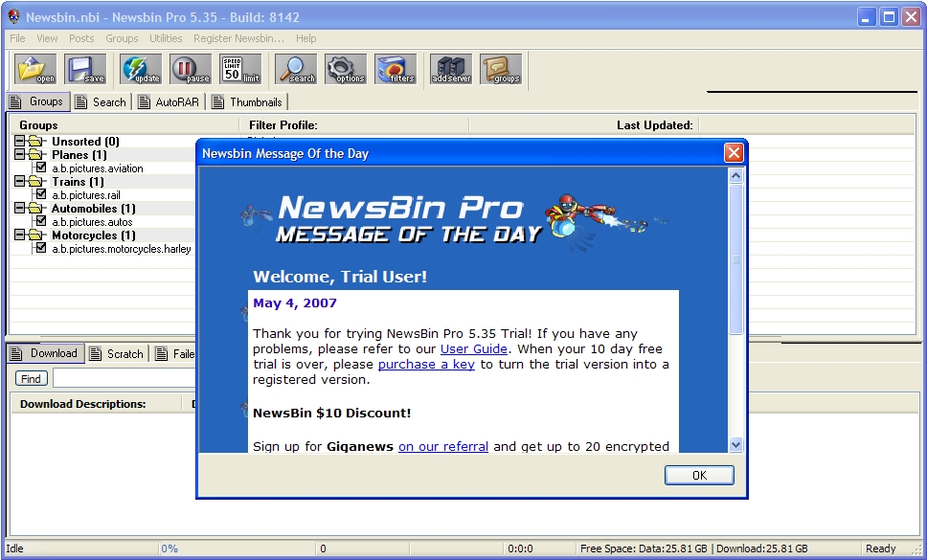Screen dimensions: 927x560
Task: Click the Filter Profile column header
Action: [x=353, y=125]
